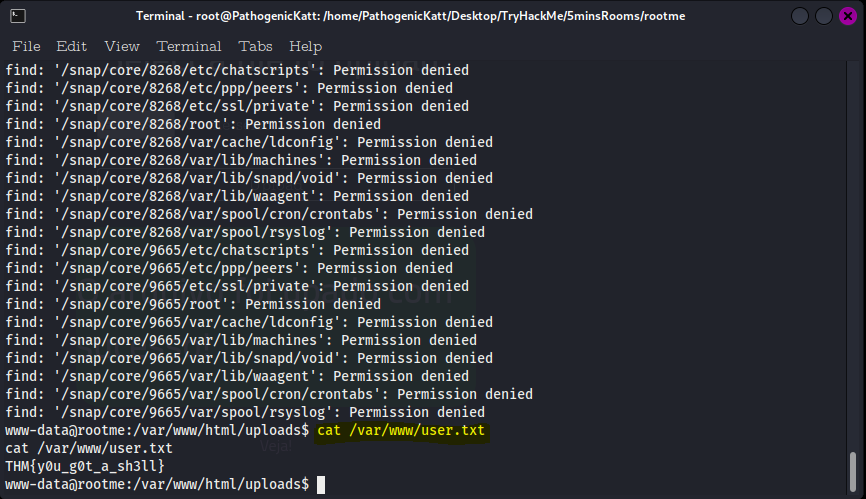Close the terminal with the purple X
Viewport: 866px width, 499px height.
click(846, 17)
